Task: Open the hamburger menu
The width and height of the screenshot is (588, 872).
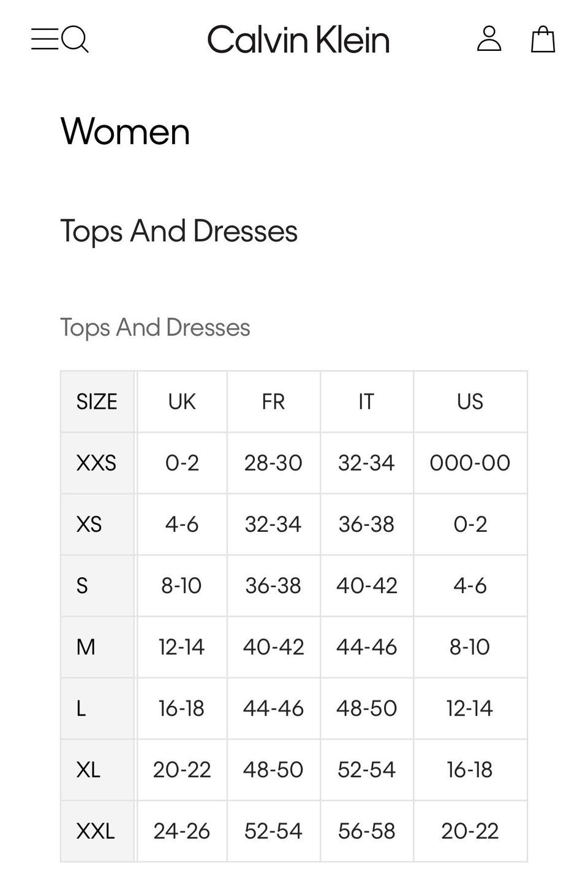Action: [45, 39]
